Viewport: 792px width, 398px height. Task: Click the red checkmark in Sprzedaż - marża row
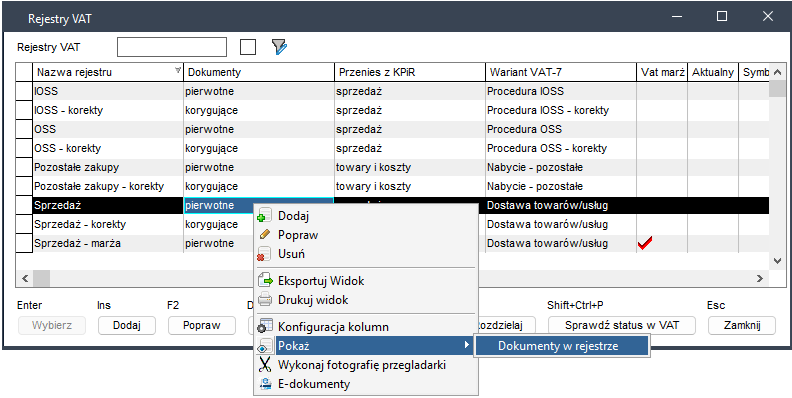point(645,243)
